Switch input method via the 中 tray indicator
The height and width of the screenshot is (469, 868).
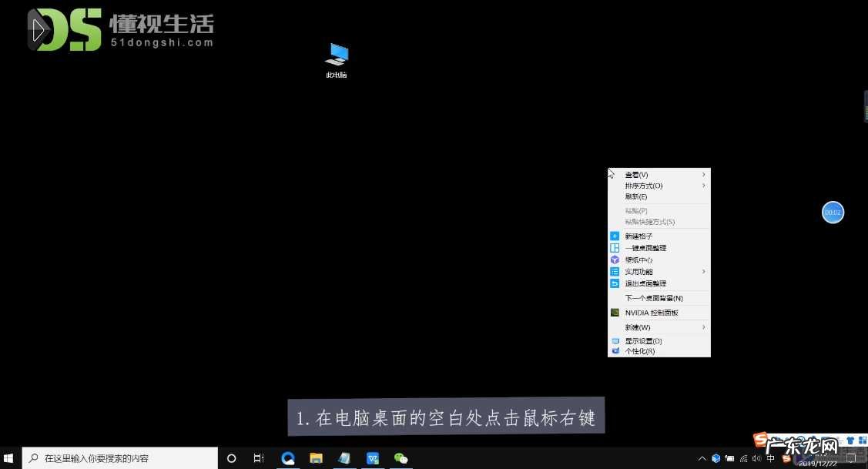coord(771,458)
